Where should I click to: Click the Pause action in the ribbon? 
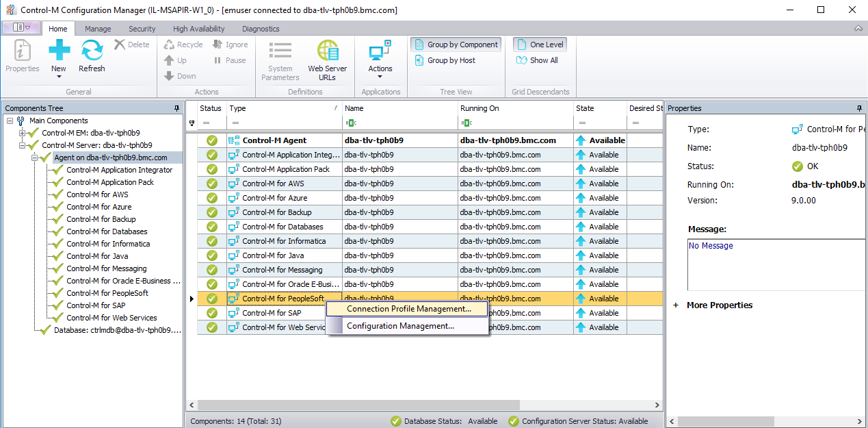[229, 60]
